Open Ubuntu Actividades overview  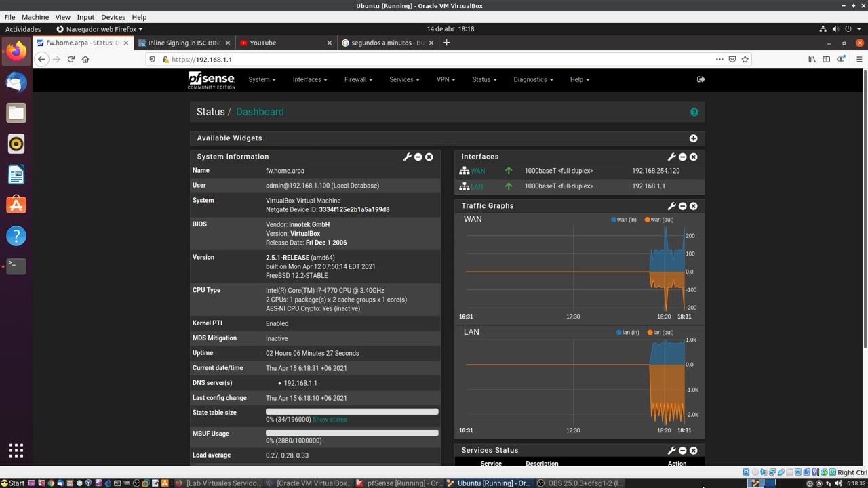[x=23, y=29]
